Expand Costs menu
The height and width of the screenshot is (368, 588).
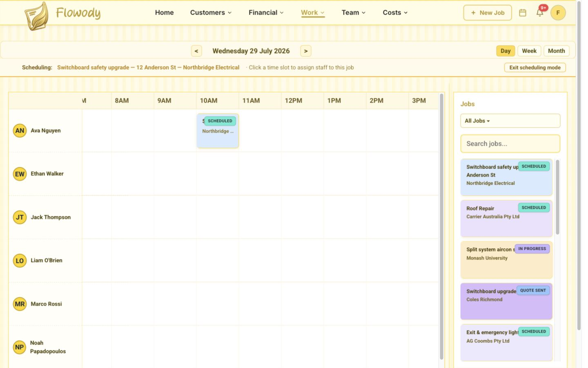point(395,13)
